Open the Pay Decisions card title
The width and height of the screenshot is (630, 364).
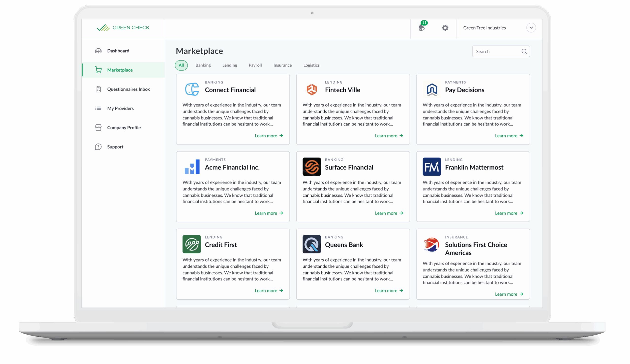(464, 90)
